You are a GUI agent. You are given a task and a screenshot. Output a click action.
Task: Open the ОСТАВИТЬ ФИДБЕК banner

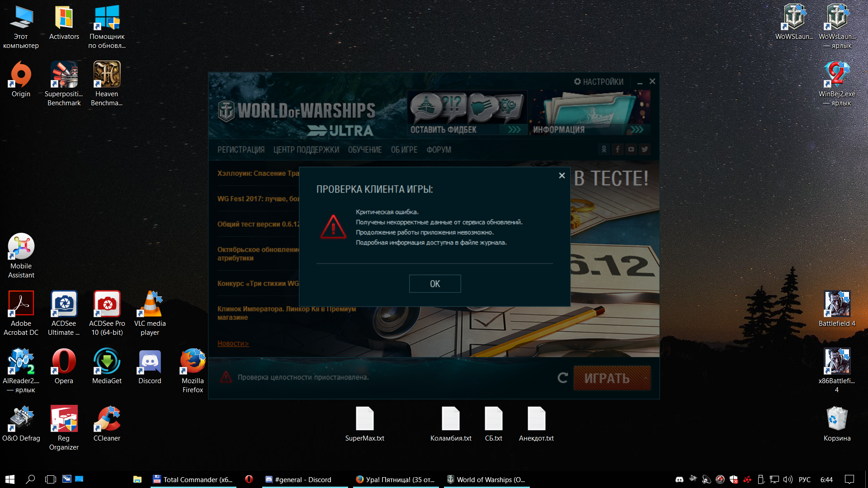(467, 113)
